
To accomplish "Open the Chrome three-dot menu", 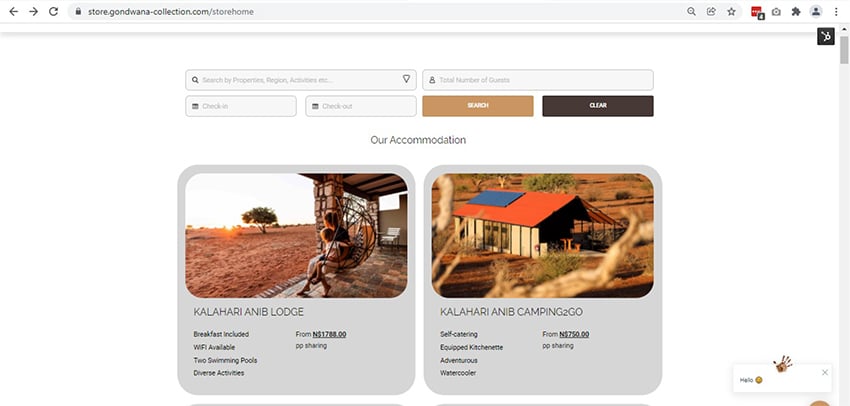I will (836, 11).
